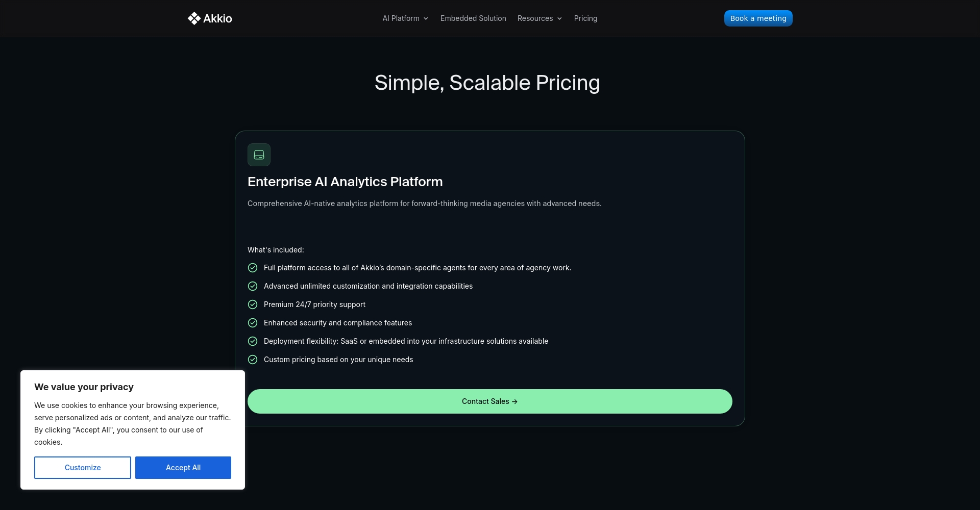980x510 pixels.
Task: Click the checkmark icon beside deployment flexibility
Action: [x=253, y=341]
